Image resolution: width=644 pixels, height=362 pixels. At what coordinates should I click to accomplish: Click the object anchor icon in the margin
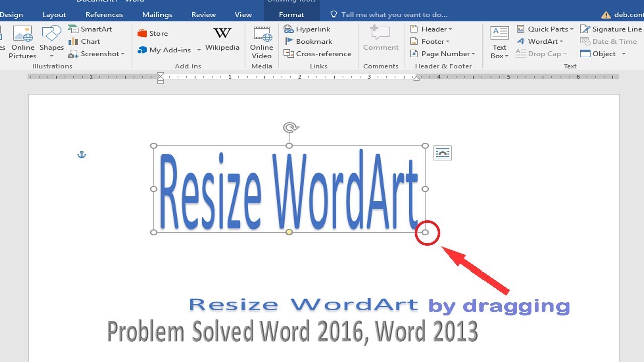[82, 155]
